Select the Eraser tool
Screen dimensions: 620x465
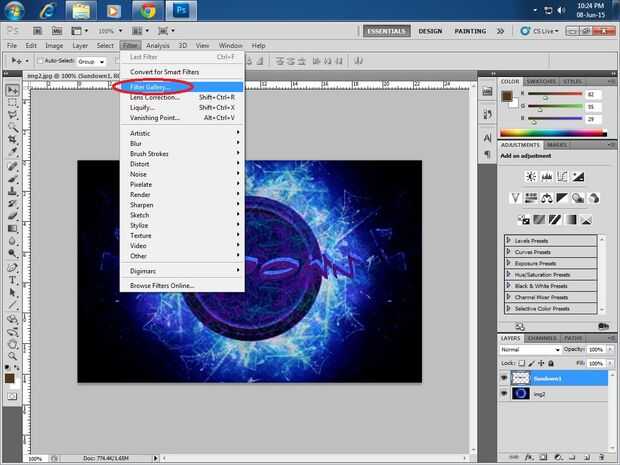tap(13, 216)
